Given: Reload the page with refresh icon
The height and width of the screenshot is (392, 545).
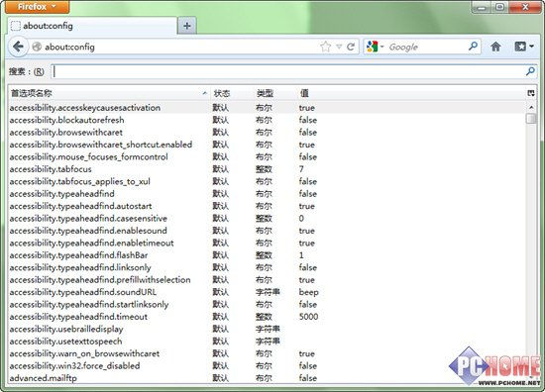Looking at the screenshot, I should click(x=351, y=47).
